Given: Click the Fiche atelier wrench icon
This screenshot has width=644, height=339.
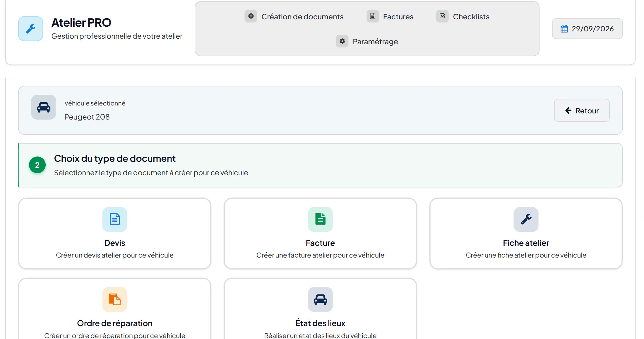Looking at the screenshot, I should click(x=526, y=219).
